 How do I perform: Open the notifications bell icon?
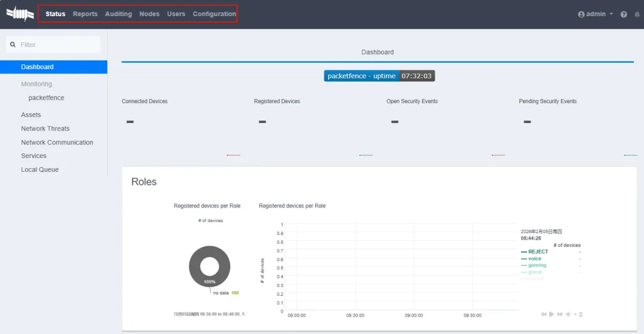point(637,14)
